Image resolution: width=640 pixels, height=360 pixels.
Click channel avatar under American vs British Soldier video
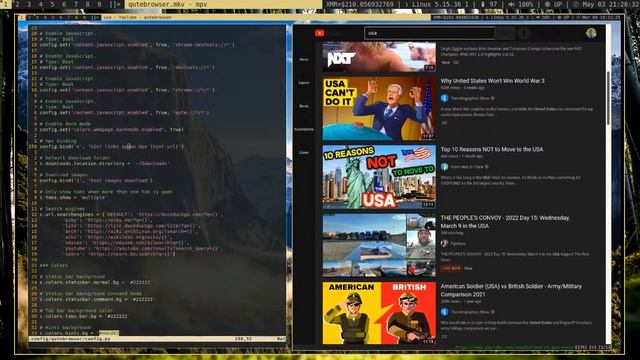click(444, 312)
